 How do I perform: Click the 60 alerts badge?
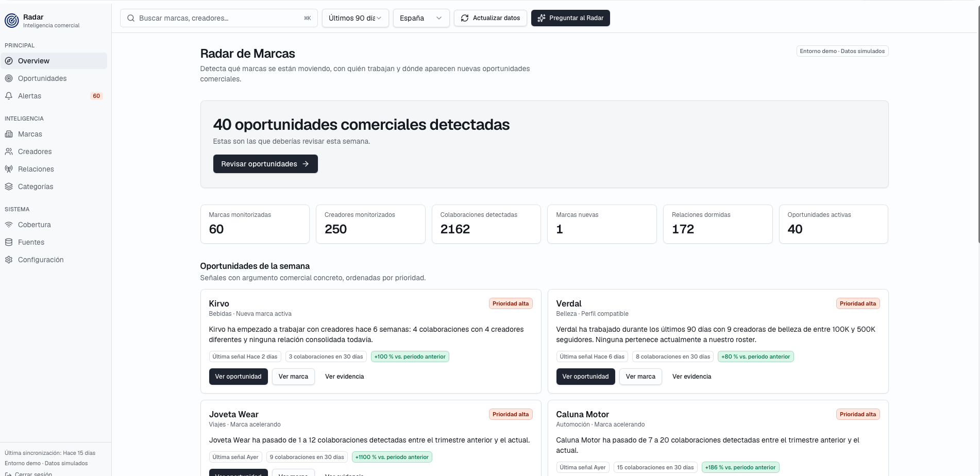(x=96, y=96)
